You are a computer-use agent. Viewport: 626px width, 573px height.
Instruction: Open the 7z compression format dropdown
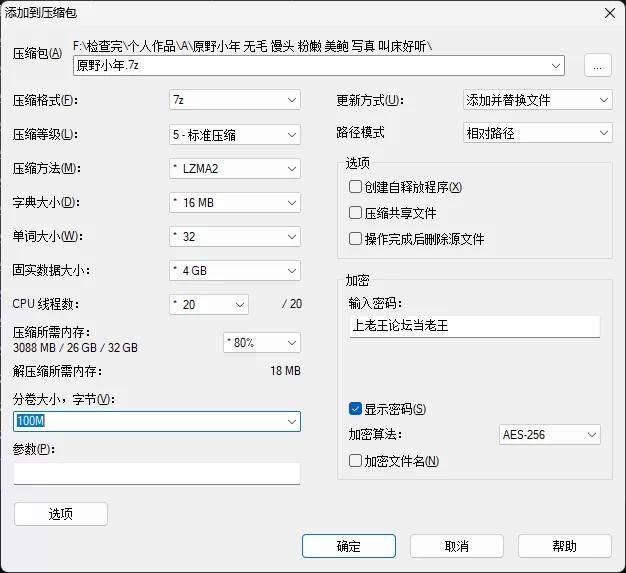(235, 100)
